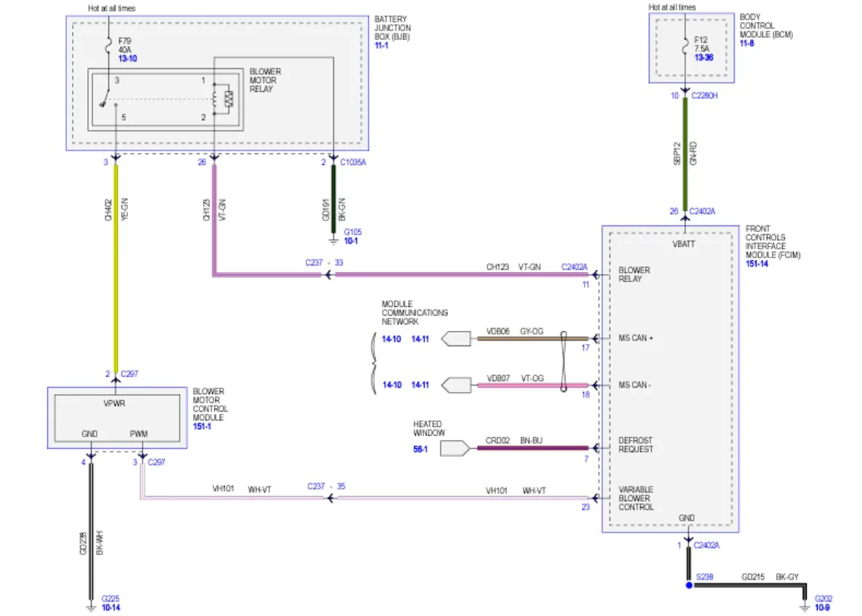Select the 'G202' ground label
The height and width of the screenshot is (616, 862).
coord(823,599)
